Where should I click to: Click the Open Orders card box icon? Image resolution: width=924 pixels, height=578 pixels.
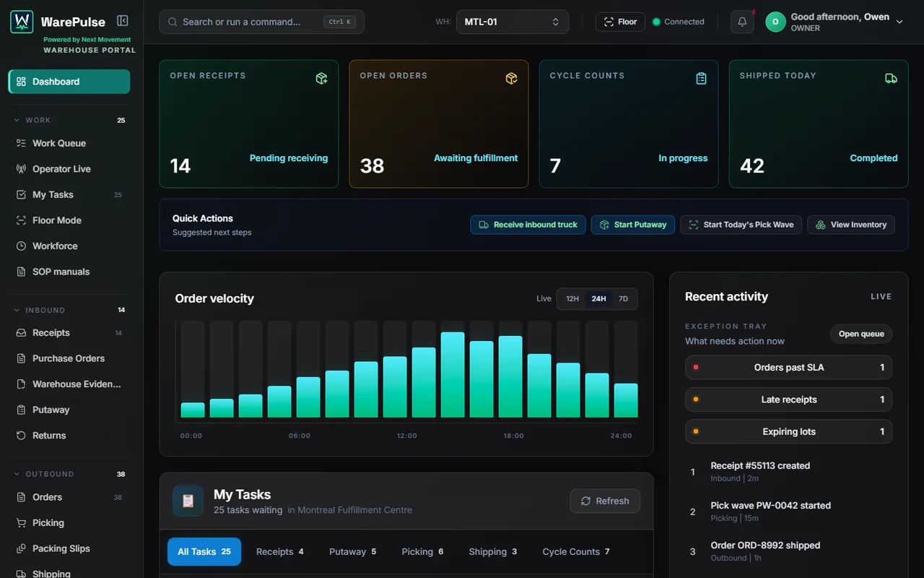click(x=512, y=78)
